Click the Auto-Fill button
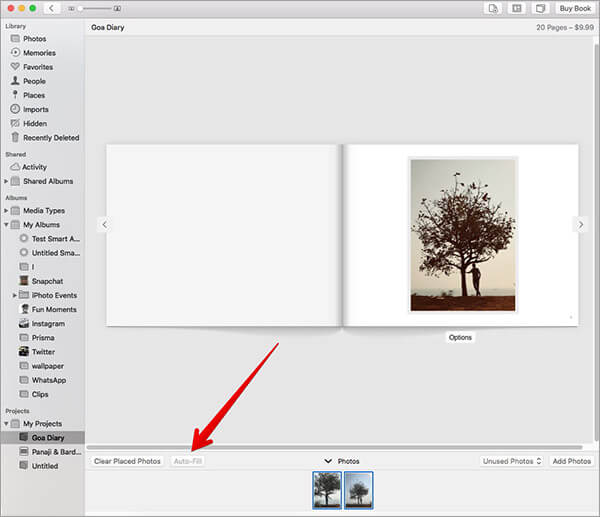This screenshot has width=600, height=517. [188, 462]
